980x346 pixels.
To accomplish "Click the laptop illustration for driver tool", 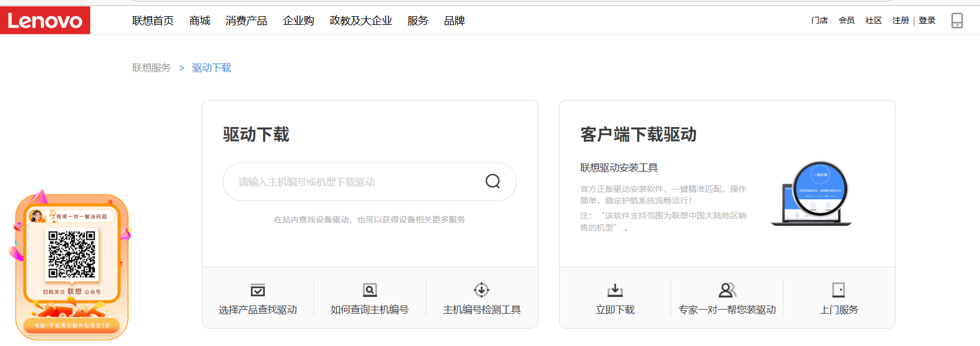I will (x=812, y=194).
